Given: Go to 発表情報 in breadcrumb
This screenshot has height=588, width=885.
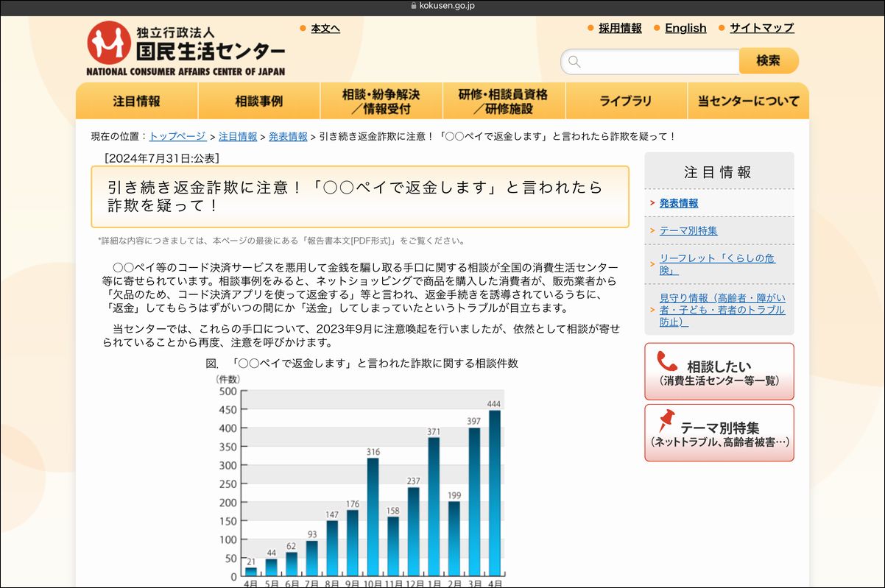Looking at the screenshot, I should point(288,137).
